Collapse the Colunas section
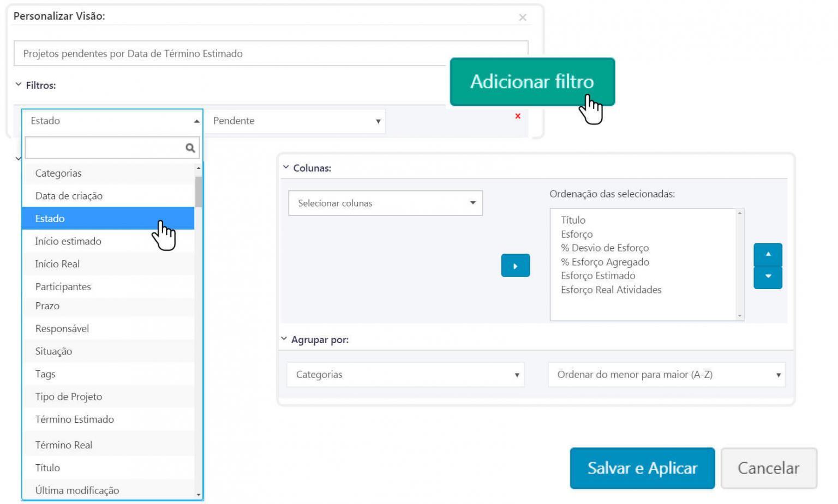This screenshot has height=504, width=838. 284,168
